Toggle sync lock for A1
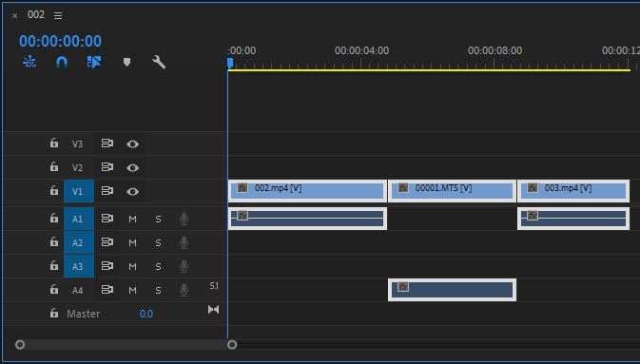640x364 pixels. [x=107, y=219]
